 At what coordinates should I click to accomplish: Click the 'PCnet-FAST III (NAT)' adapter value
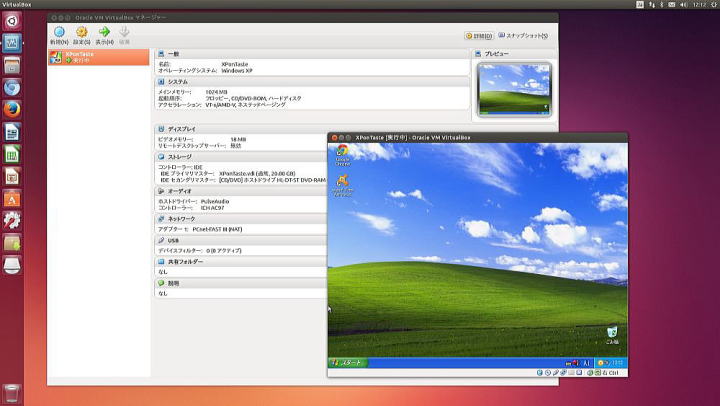click(x=217, y=229)
